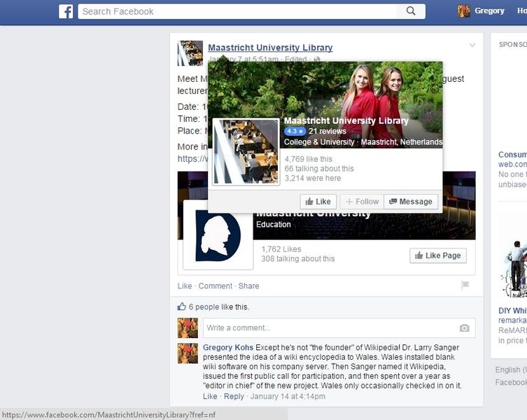
Task: Click the Write a comment field
Action: click(x=329, y=328)
